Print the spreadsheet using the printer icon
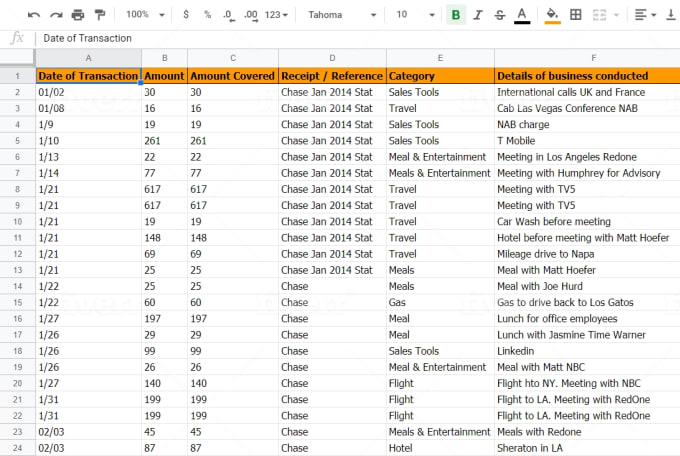 click(78, 15)
